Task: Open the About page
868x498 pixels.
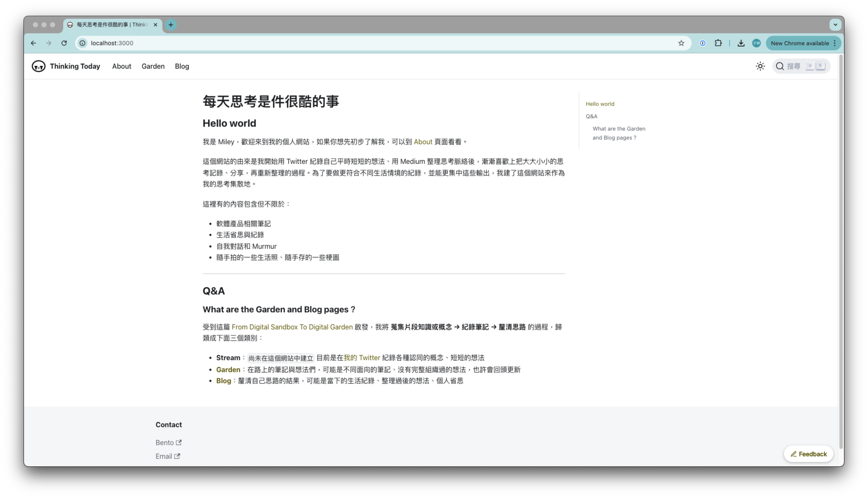Action: (x=122, y=66)
